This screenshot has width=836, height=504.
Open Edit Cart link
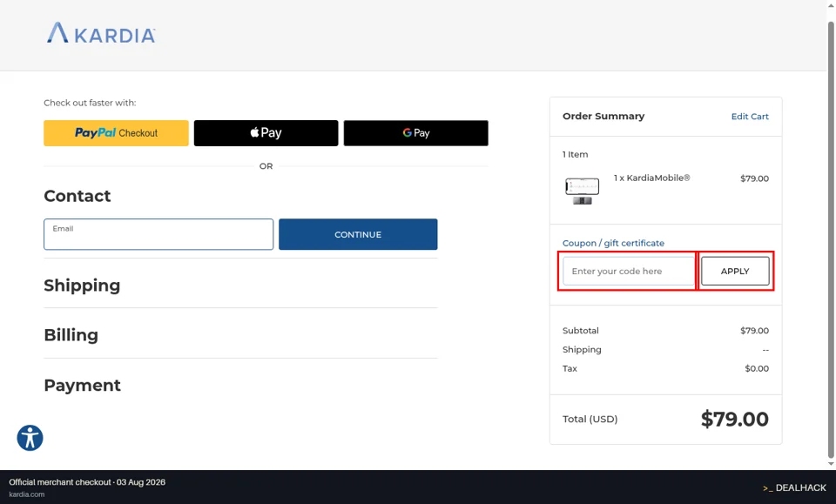pos(750,116)
